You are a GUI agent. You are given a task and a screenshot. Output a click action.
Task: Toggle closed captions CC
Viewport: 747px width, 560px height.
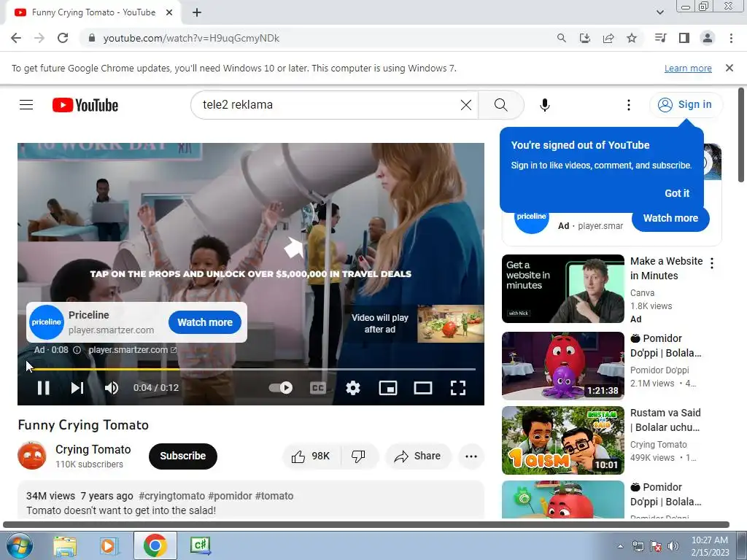(x=317, y=388)
